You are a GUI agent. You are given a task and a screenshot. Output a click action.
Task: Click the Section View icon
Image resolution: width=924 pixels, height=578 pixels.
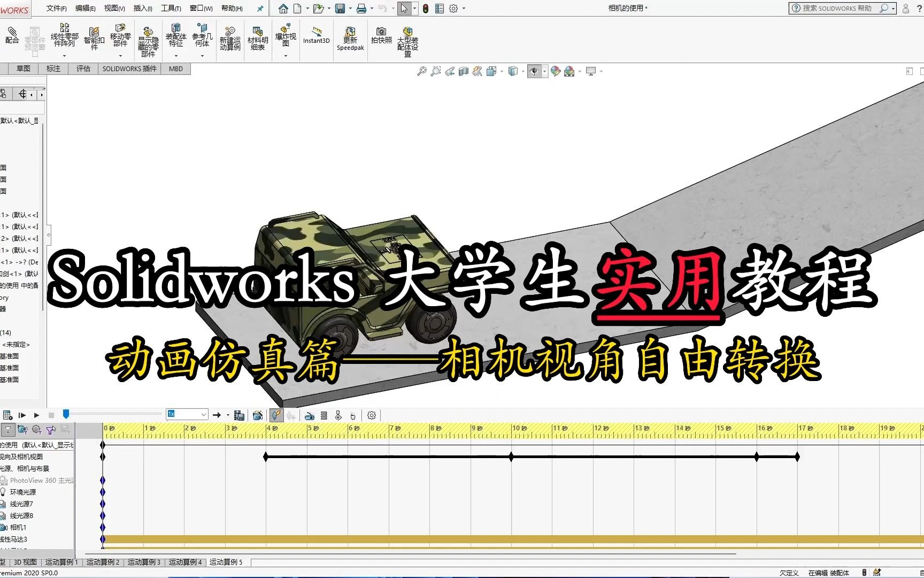click(x=464, y=71)
